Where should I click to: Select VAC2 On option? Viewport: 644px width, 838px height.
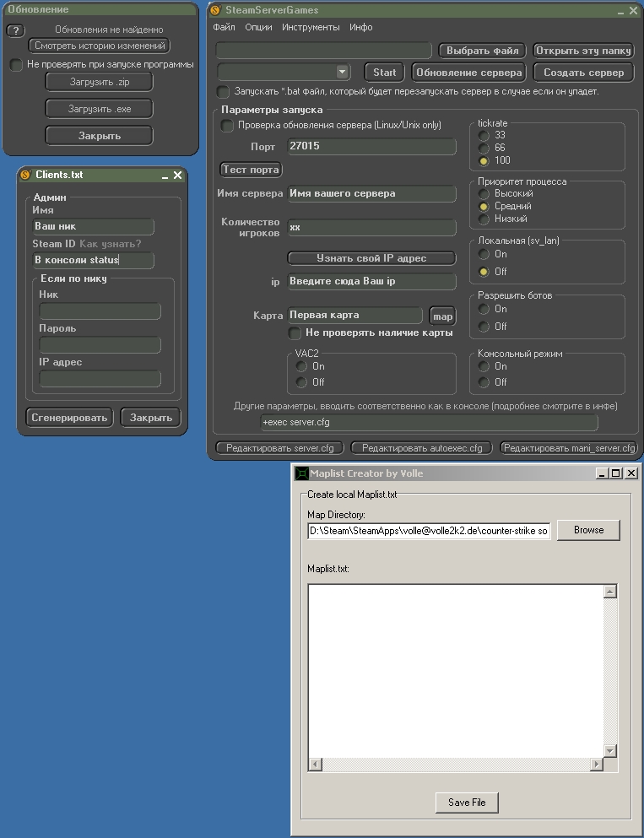(301, 366)
